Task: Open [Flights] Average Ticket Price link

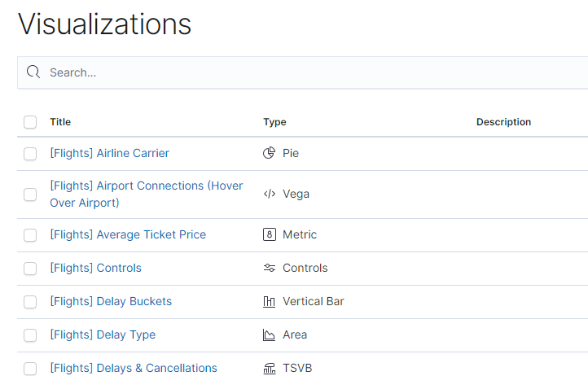Action: 128,234
